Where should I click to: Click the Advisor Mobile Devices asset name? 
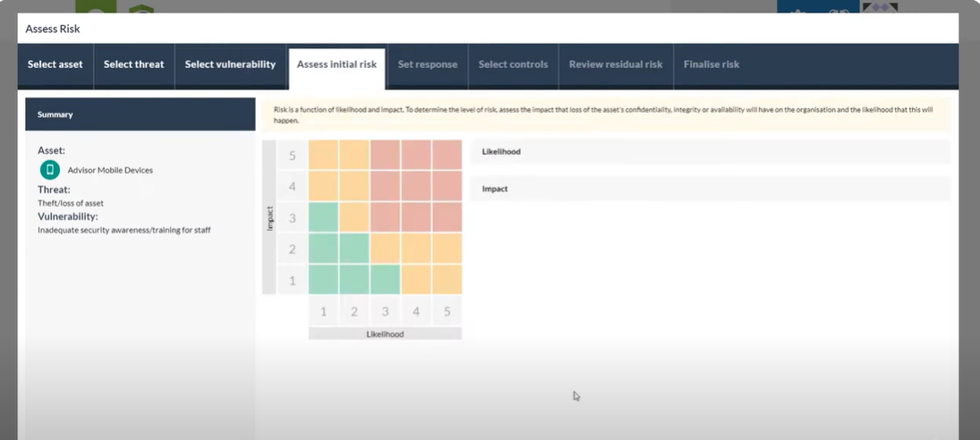coord(110,171)
